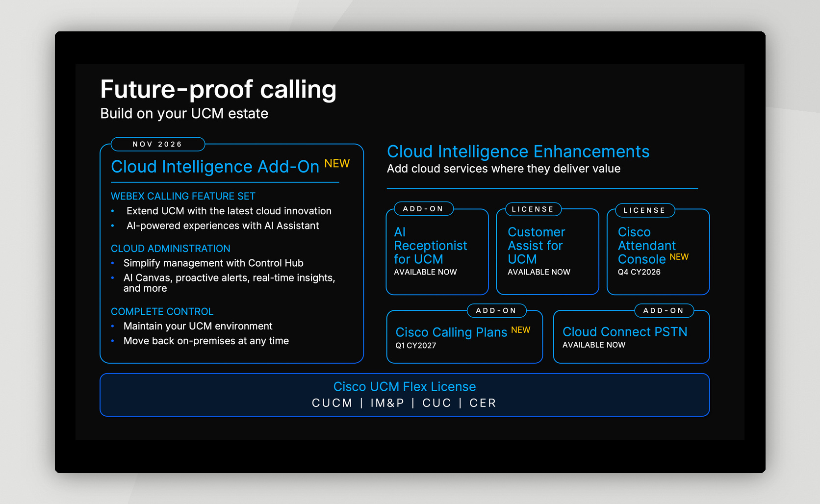Screen dimensions: 820x504
Task: Click AVAILABLE NOW under Customer Assist for UCM
Action: (x=538, y=272)
